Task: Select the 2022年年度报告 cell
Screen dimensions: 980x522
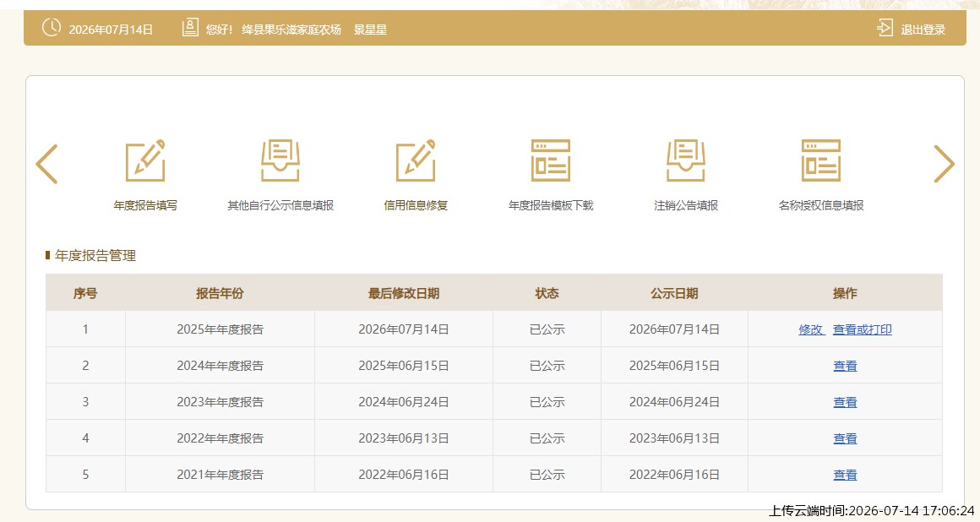Action: (220, 438)
